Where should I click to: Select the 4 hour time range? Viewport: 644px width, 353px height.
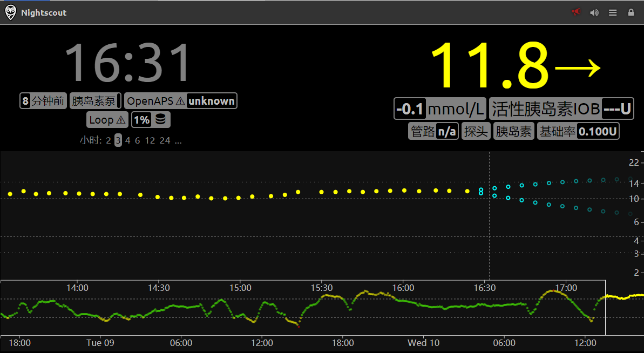click(x=128, y=140)
